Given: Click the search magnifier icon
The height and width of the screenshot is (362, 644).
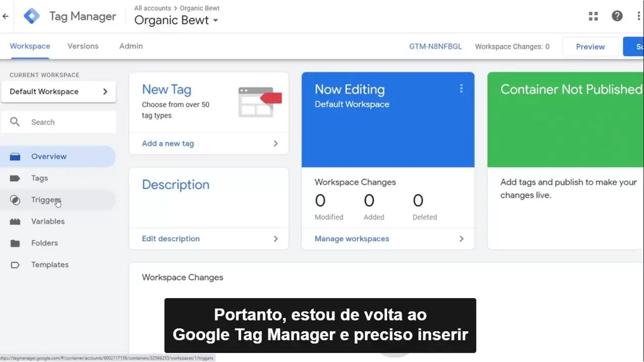Looking at the screenshot, I should 15,122.
